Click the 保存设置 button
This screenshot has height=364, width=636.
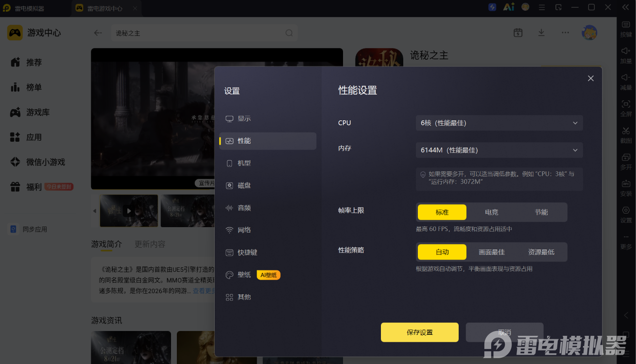420,332
